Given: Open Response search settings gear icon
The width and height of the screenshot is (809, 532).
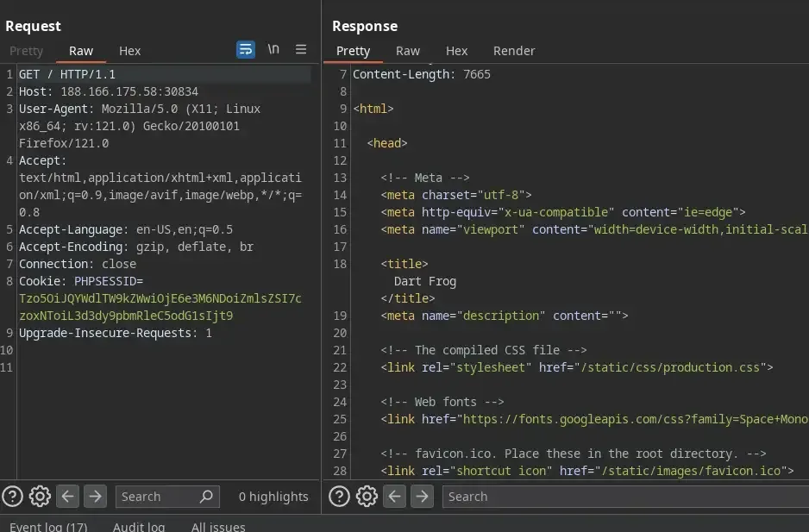Looking at the screenshot, I should pos(367,497).
